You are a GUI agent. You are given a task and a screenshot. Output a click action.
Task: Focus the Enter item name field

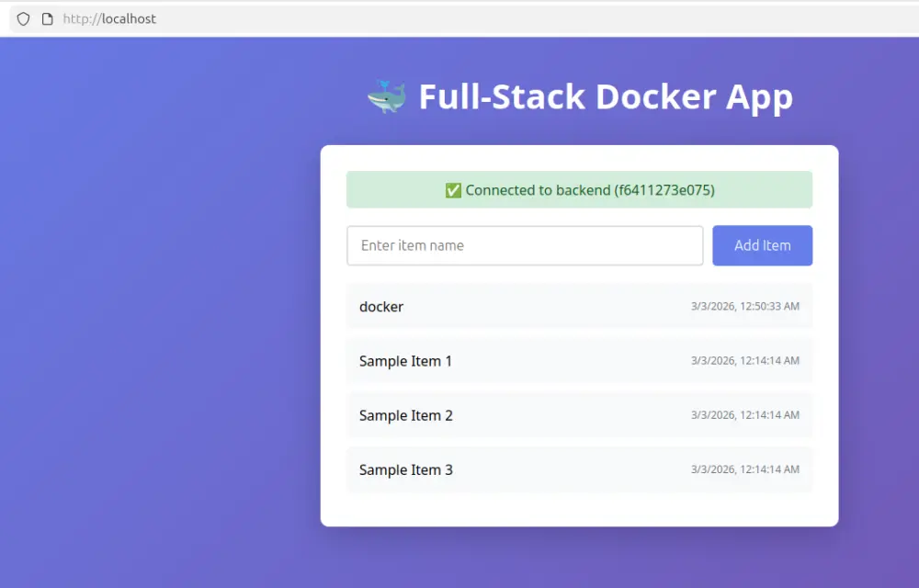[x=525, y=245]
